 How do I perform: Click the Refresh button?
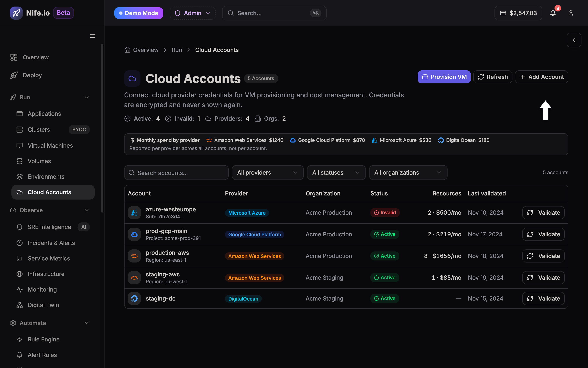pyautogui.click(x=493, y=77)
